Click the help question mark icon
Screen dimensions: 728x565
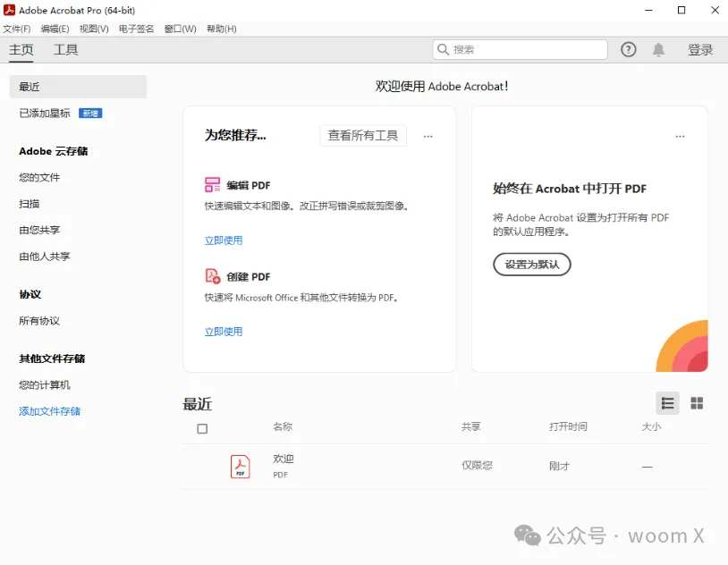click(628, 50)
